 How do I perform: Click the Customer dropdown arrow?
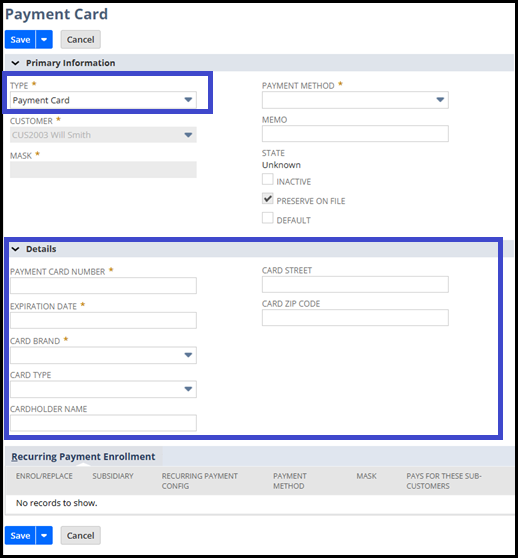[188, 135]
